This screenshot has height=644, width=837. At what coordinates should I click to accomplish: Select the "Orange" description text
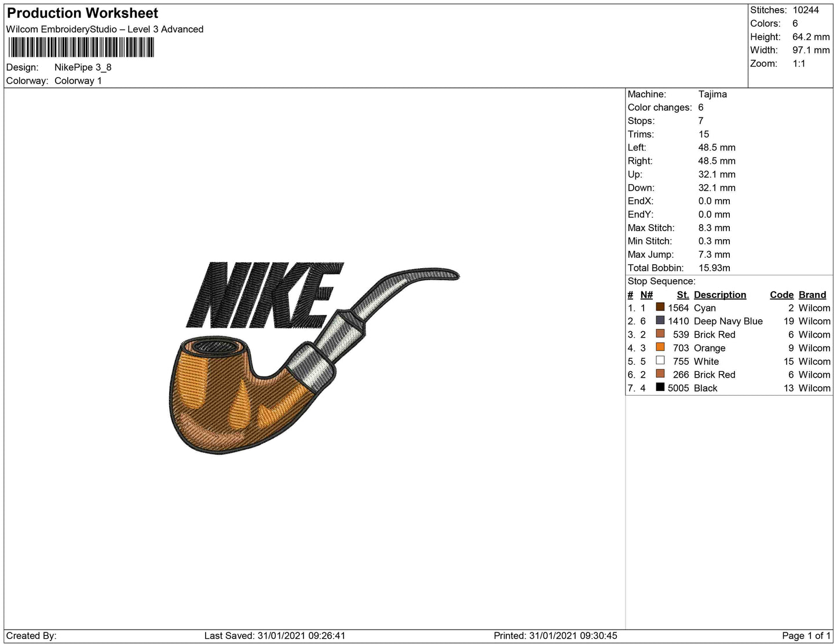click(710, 348)
